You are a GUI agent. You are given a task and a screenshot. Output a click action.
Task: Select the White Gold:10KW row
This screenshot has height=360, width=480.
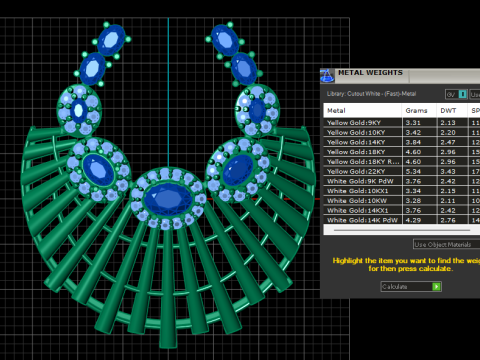[x=402, y=201]
